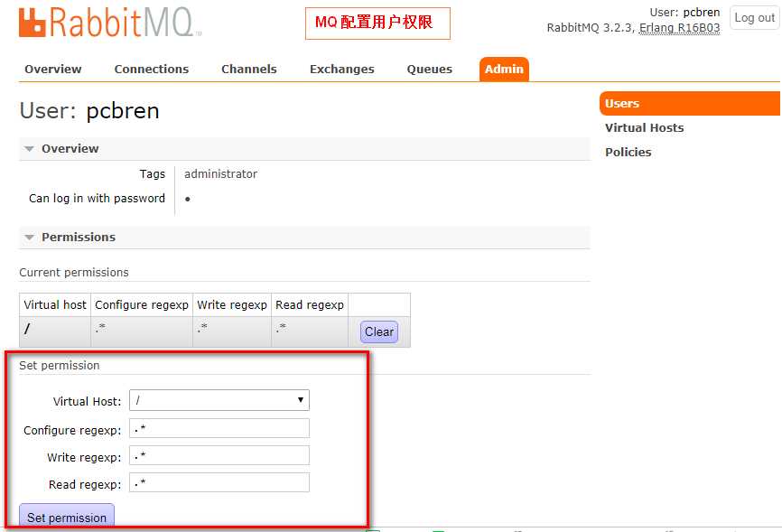Select the Admin tab

tap(504, 69)
